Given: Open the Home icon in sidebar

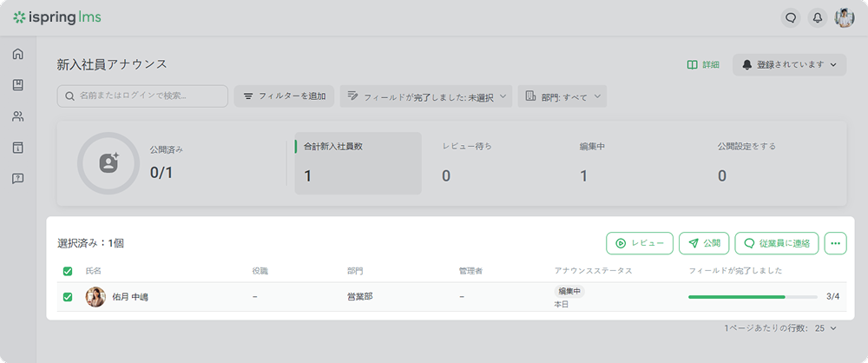Looking at the screenshot, I should coord(17,54).
